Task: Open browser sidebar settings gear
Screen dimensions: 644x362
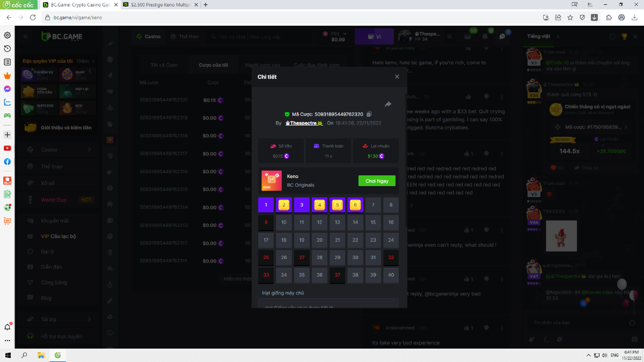Action: coord(8,35)
